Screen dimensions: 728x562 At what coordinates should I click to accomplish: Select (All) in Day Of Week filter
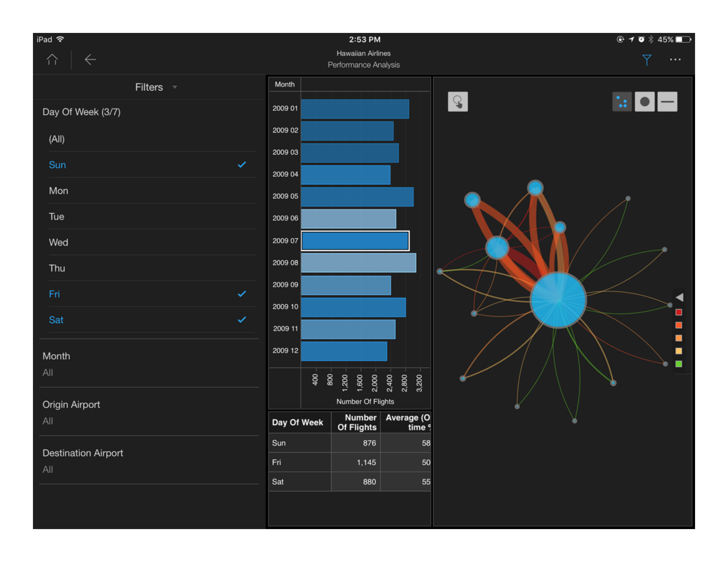pyautogui.click(x=152, y=139)
